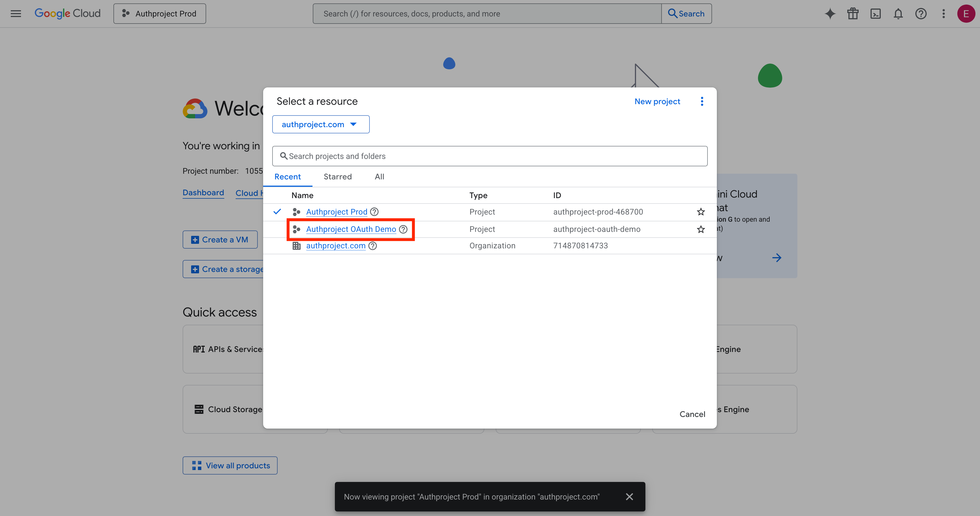Star the Authproject OAuth Demo project
The image size is (980, 516).
[x=701, y=229]
